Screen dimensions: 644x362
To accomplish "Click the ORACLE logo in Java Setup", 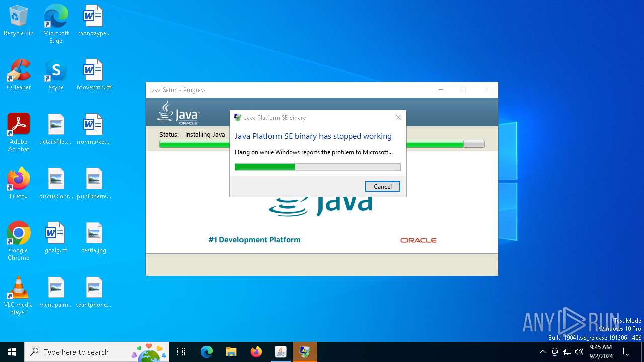I will (x=418, y=240).
